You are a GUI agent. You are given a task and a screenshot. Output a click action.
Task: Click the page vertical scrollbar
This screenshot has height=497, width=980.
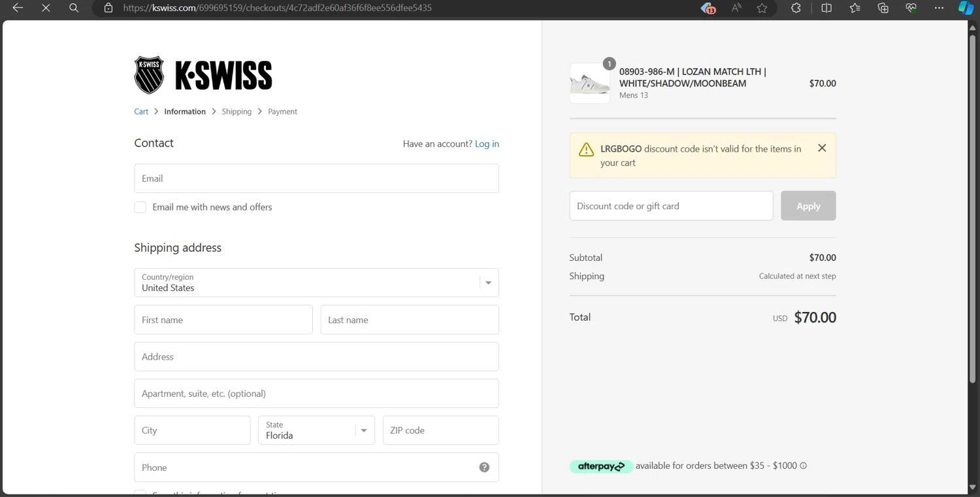973,208
